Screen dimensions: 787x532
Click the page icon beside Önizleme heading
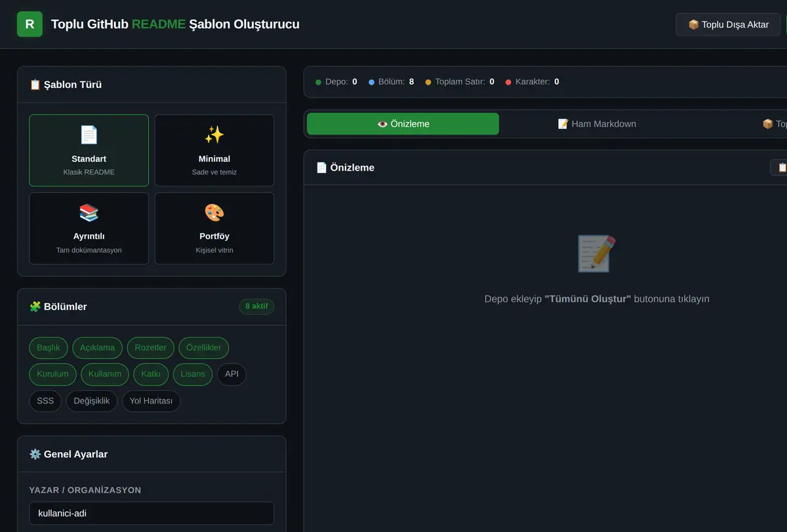tap(321, 167)
